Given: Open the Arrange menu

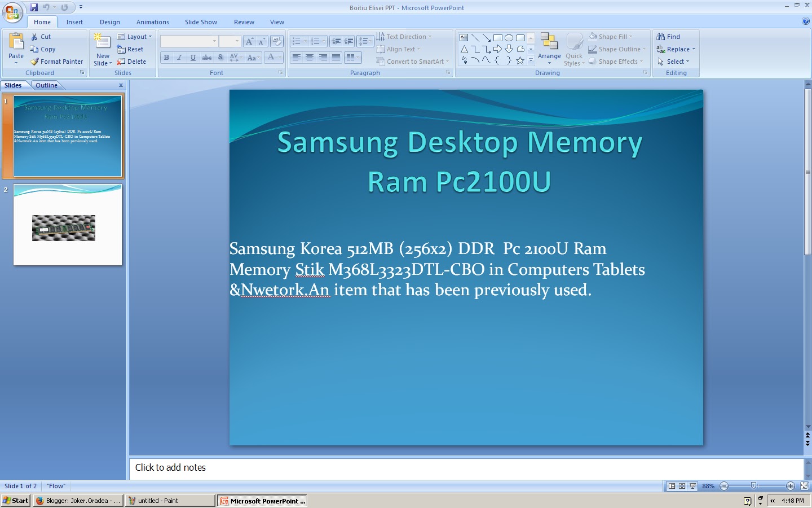Looking at the screenshot, I should click(x=549, y=48).
